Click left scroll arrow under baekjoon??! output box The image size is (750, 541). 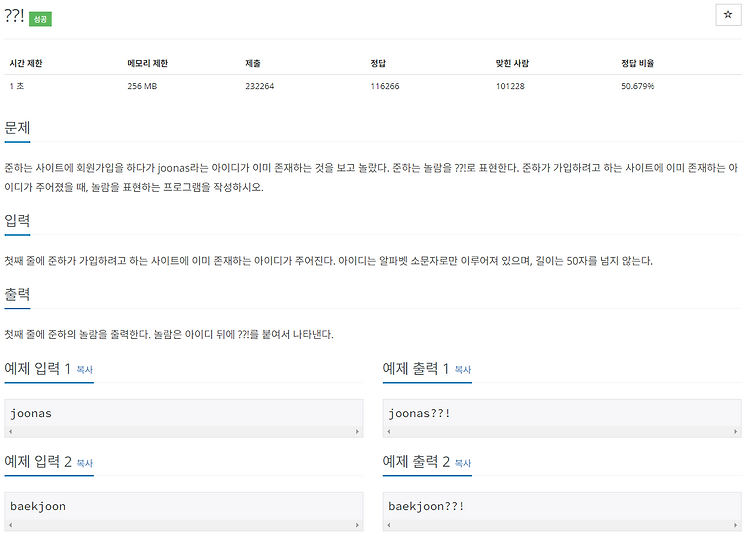(x=389, y=525)
